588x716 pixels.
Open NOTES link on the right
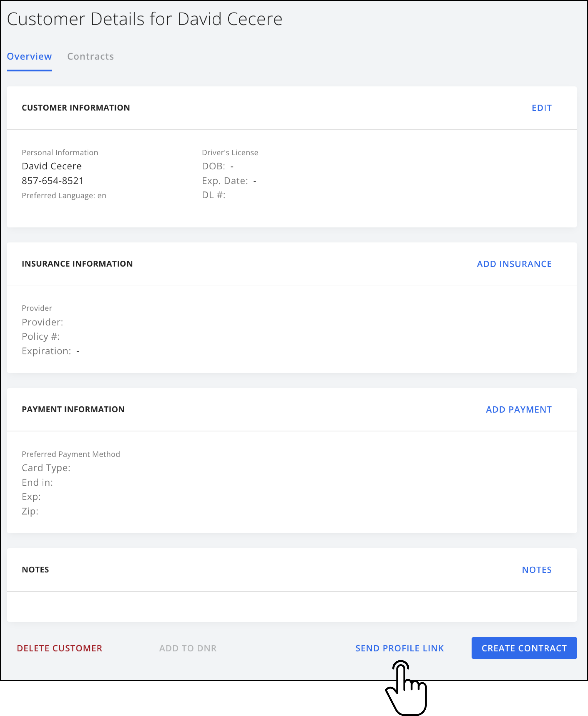click(537, 570)
